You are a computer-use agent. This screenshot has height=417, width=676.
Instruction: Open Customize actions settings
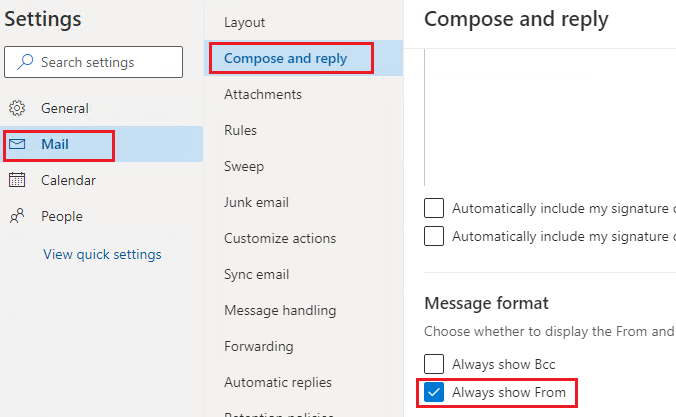coord(280,238)
